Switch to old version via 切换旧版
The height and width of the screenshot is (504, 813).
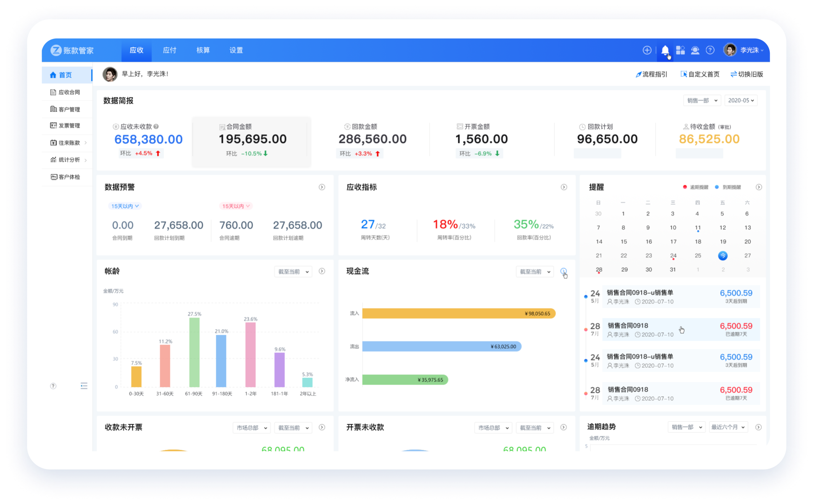[x=747, y=74]
